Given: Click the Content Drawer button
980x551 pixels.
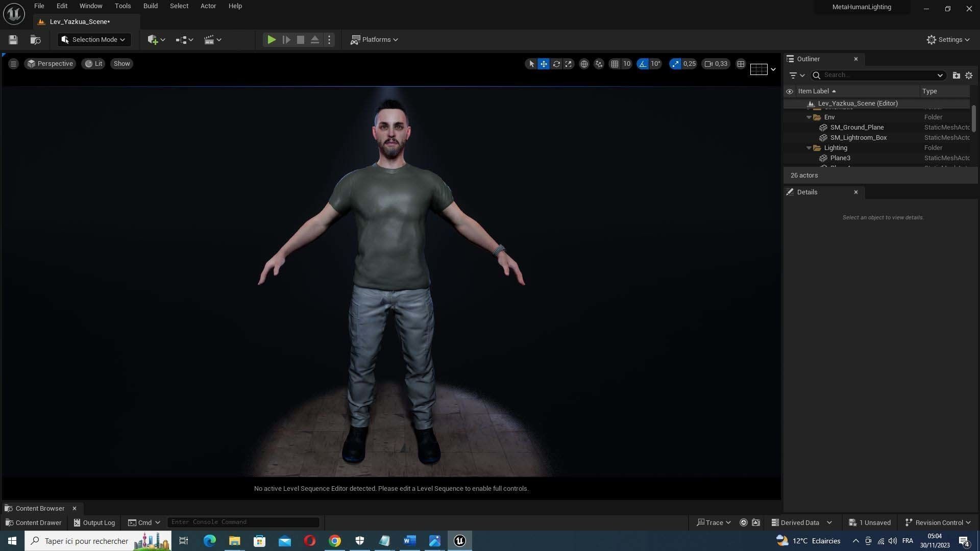Looking at the screenshot, I should pyautogui.click(x=33, y=522).
